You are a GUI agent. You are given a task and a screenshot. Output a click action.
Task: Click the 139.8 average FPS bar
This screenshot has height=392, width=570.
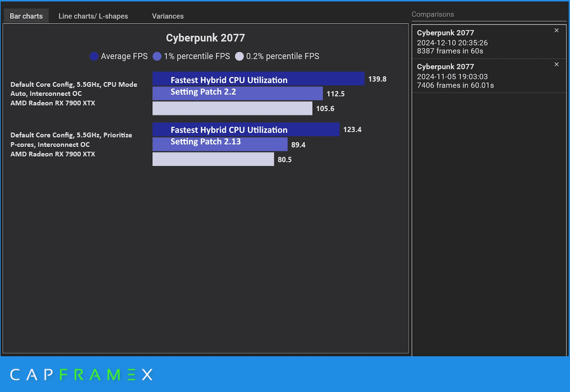tap(258, 79)
